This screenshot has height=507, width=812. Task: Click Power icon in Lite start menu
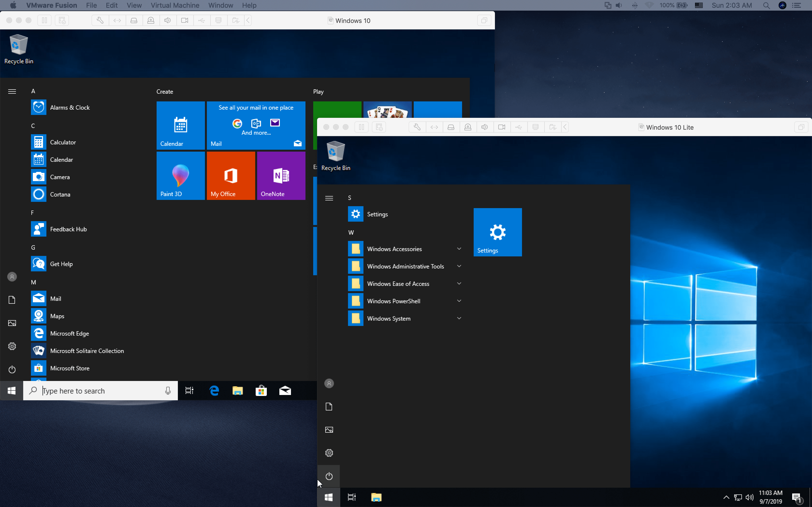pyautogui.click(x=329, y=476)
